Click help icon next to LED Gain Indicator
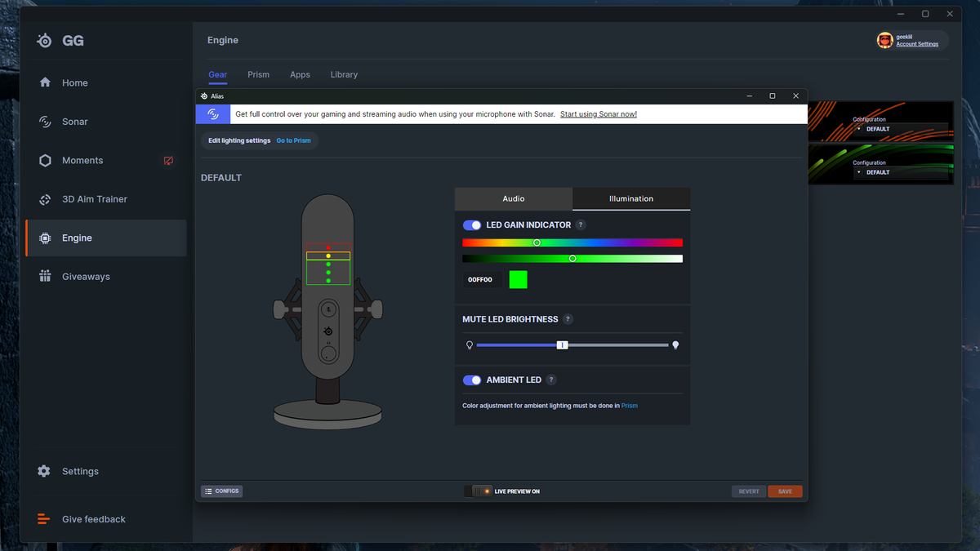This screenshot has width=980, height=551. pyautogui.click(x=581, y=224)
